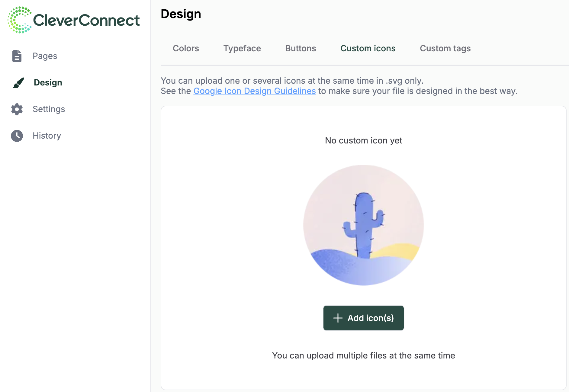Open Pages via its sidebar label
The image size is (569, 392).
pyautogui.click(x=45, y=56)
